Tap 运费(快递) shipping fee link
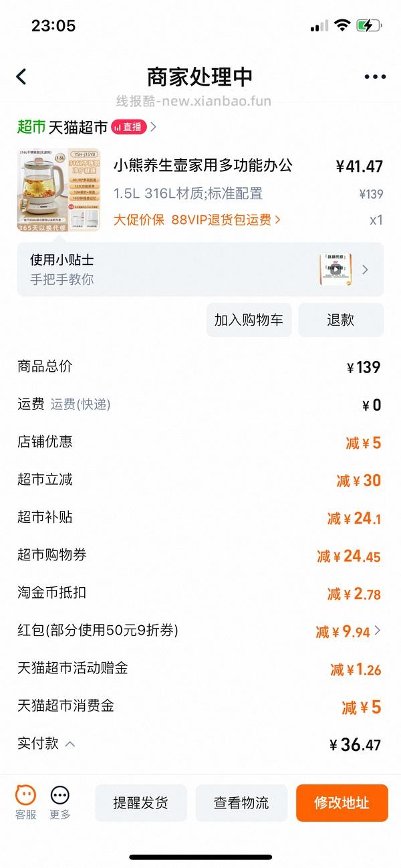The height and width of the screenshot is (868, 401). pos(82,405)
